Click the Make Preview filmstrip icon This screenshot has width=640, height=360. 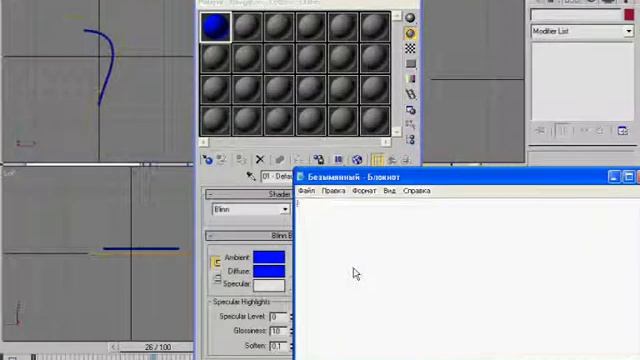click(x=410, y=94)
